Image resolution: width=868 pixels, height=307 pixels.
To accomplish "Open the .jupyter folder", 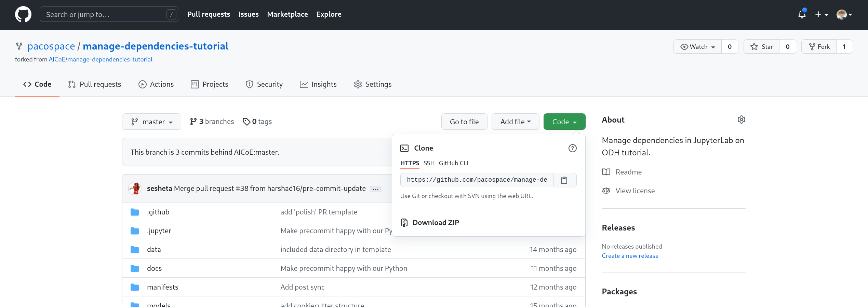I will coord(159,231).
